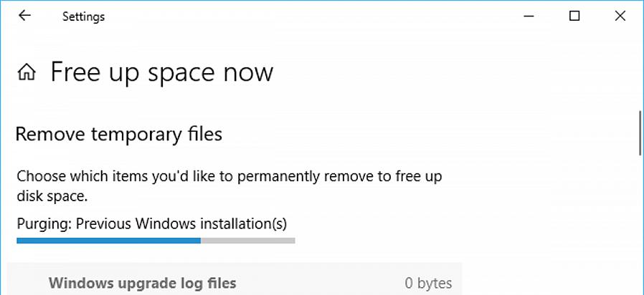Click the Settings window title text
This screenshot has width=644, height=295.
click(83, 16)
